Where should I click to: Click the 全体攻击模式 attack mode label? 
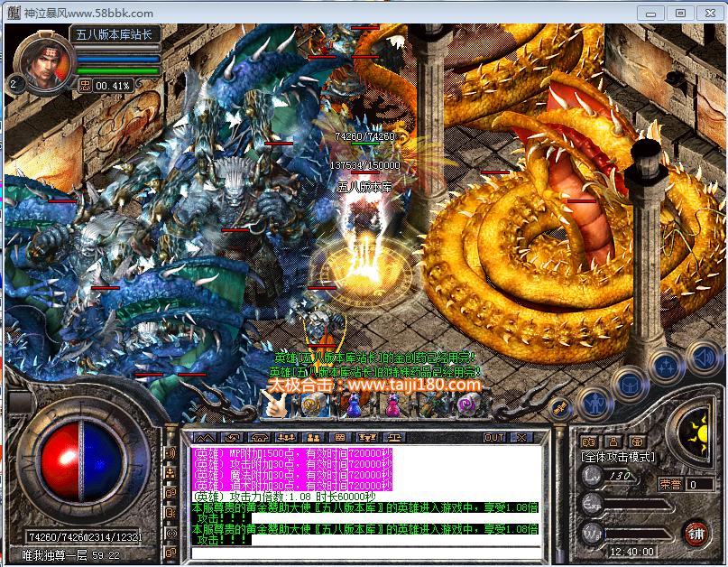[618, 458]
